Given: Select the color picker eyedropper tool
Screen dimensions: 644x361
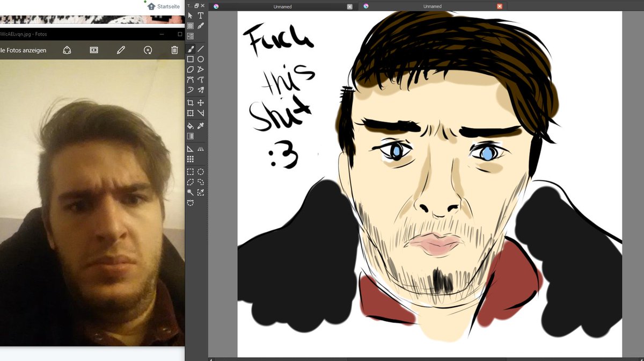Looking at the screenshot, I should click(201, 126).
